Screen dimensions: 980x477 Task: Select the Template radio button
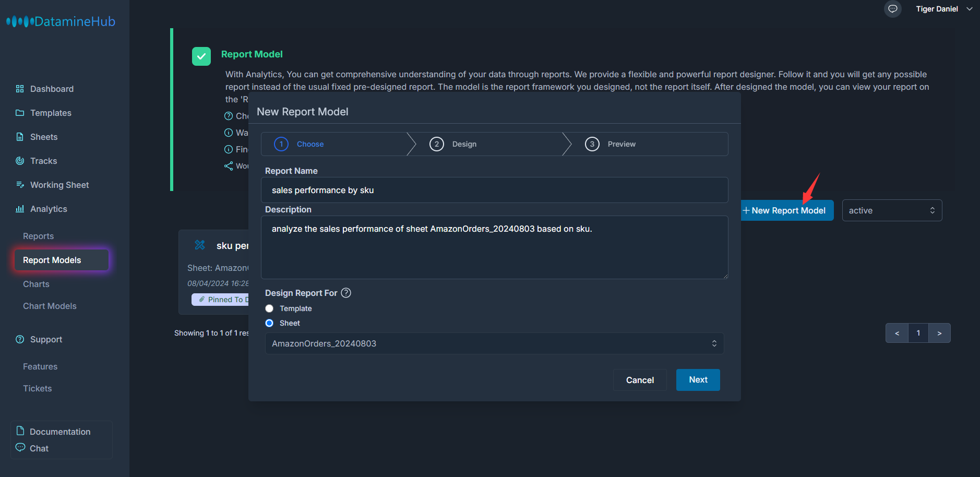[269, 308]
